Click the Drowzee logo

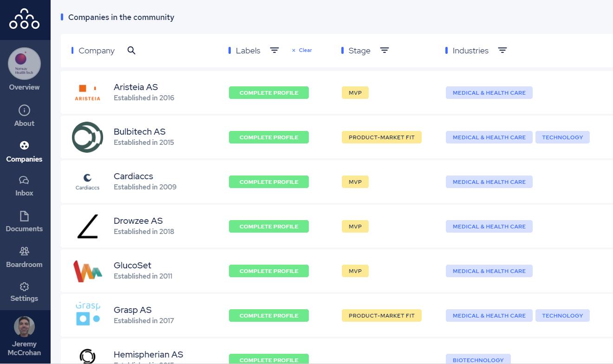click(88, 227)
